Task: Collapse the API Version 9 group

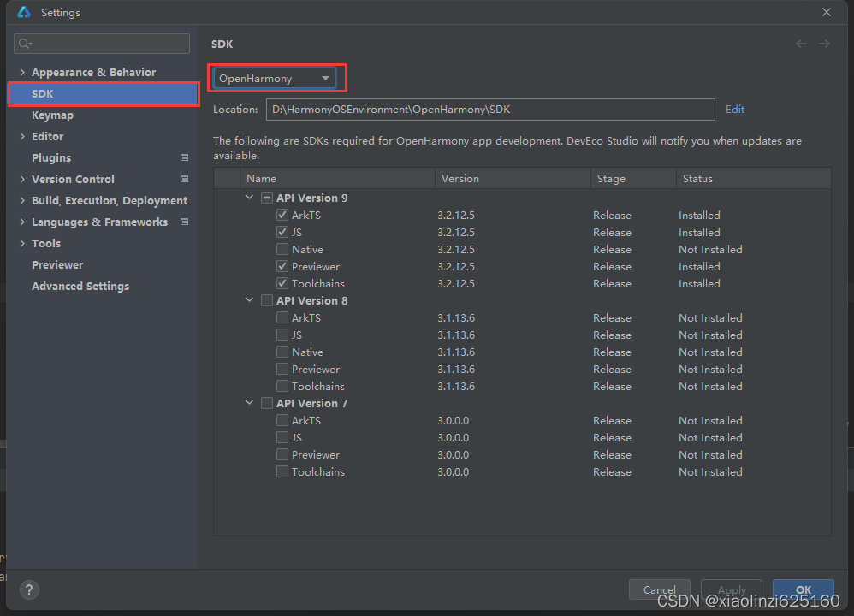Action: click(x=250, y=197)
